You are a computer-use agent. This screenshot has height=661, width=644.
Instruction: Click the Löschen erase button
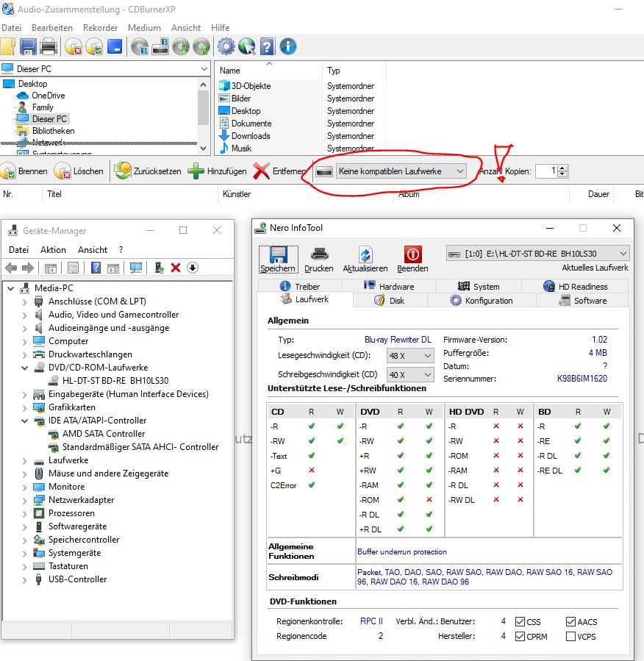[79, 171]
